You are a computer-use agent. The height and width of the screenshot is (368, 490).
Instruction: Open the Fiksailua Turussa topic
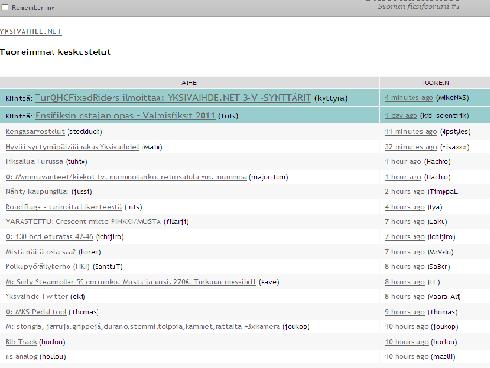click(34, 162)
